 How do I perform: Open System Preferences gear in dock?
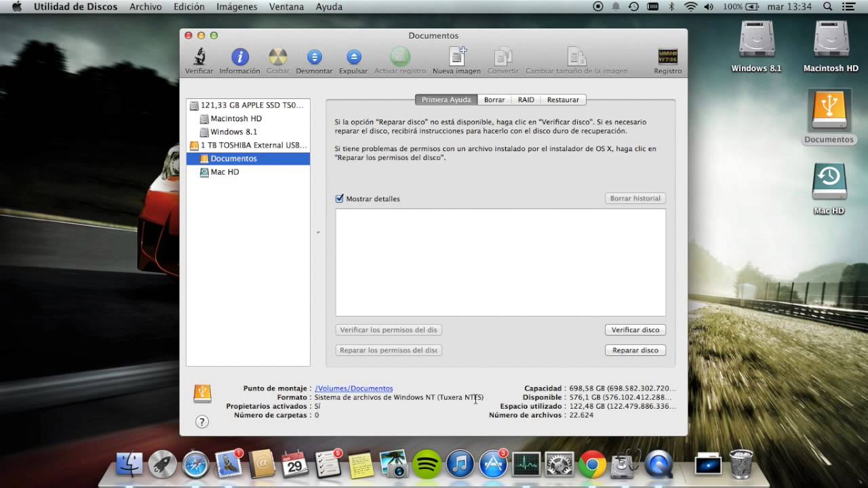point(559,465)
